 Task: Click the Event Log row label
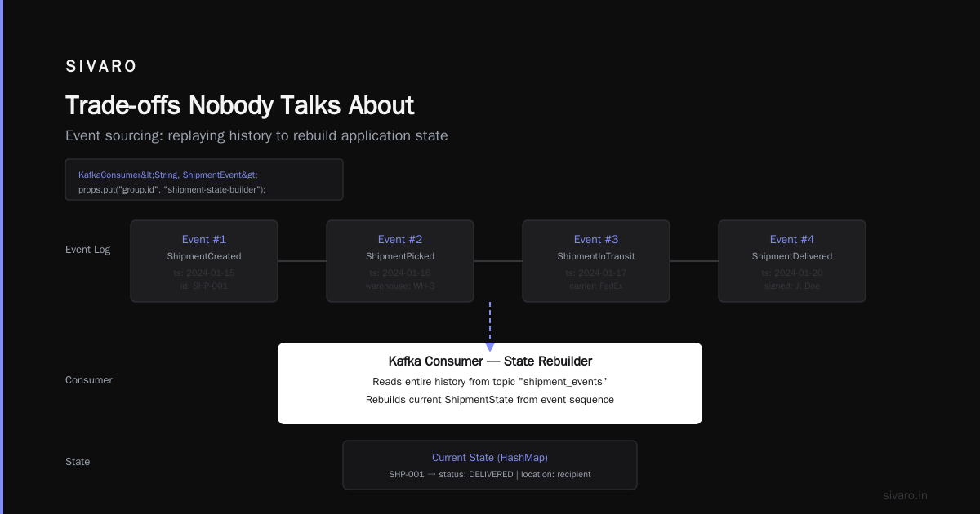tap(87, 250)
